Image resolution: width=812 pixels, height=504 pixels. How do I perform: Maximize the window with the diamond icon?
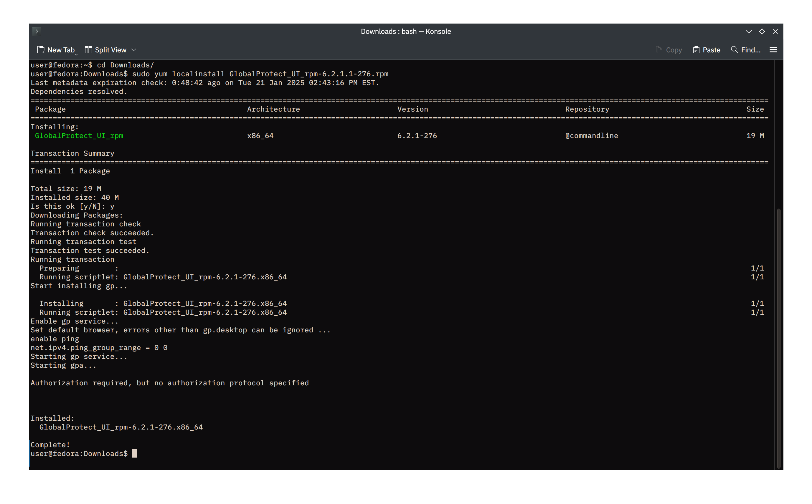(x=762, y=31)
